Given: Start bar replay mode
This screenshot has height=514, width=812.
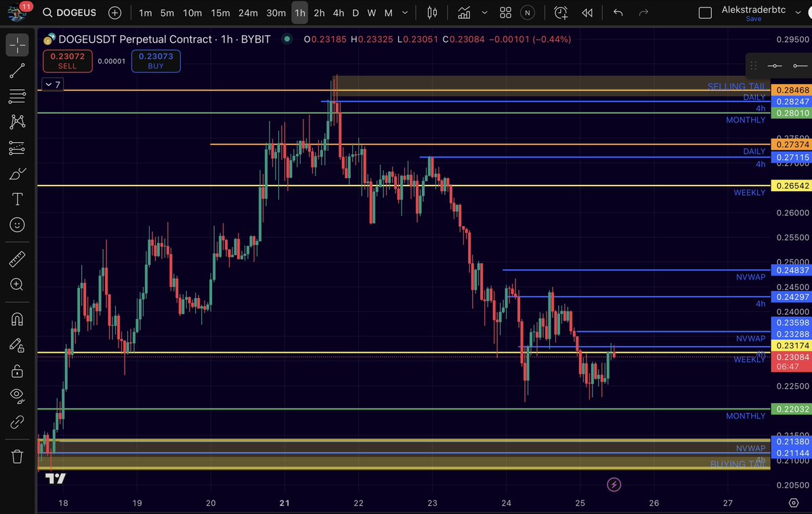Looking at the screenshot, I should [587, 13].
